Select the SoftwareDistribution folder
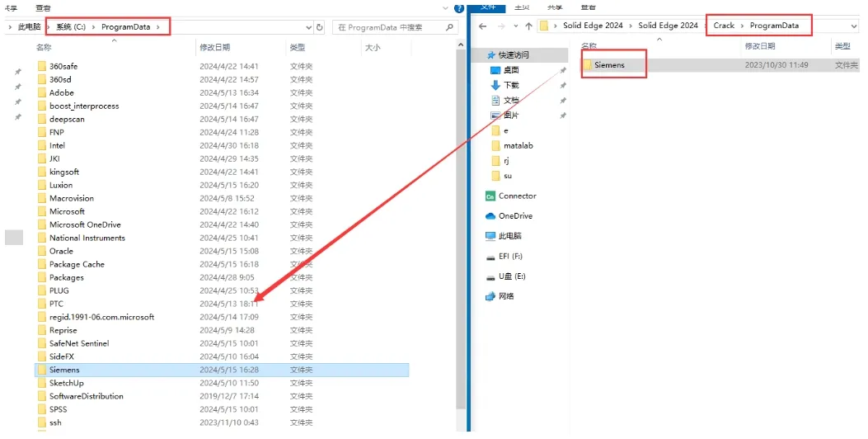This screenshot has height=439, width=868. click(x=87, y=396)
